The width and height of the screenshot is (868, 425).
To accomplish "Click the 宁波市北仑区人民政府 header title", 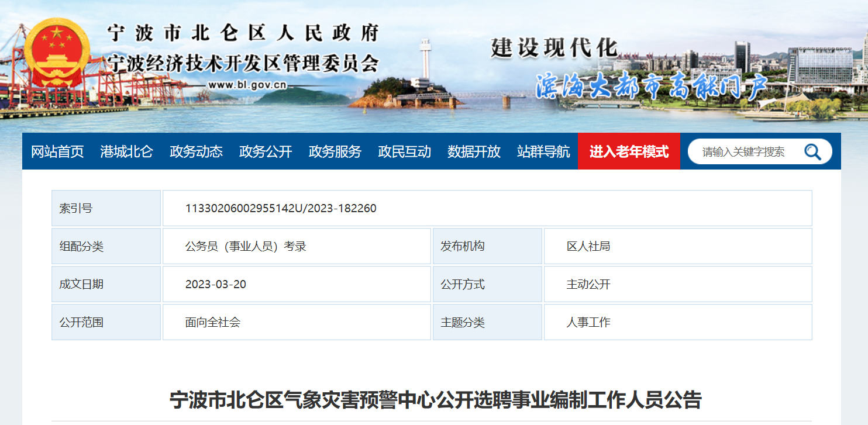I will coord(242,33).
